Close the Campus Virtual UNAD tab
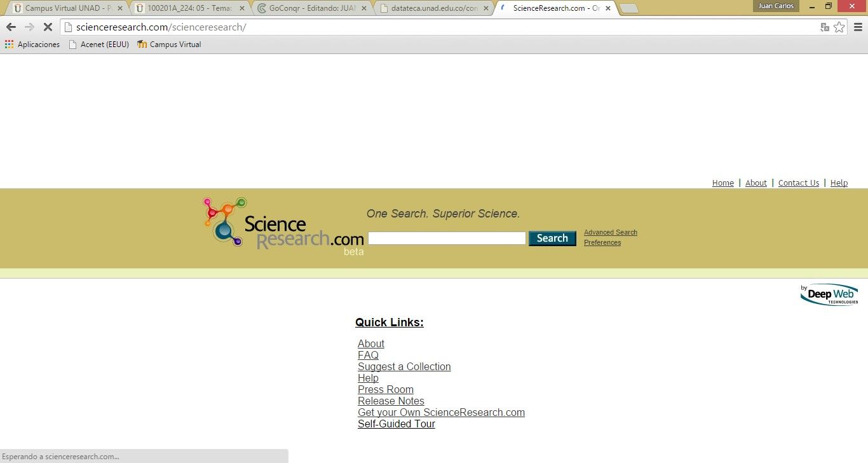Image resolution: width=868 pixels, height=463 pixels. 119,9
